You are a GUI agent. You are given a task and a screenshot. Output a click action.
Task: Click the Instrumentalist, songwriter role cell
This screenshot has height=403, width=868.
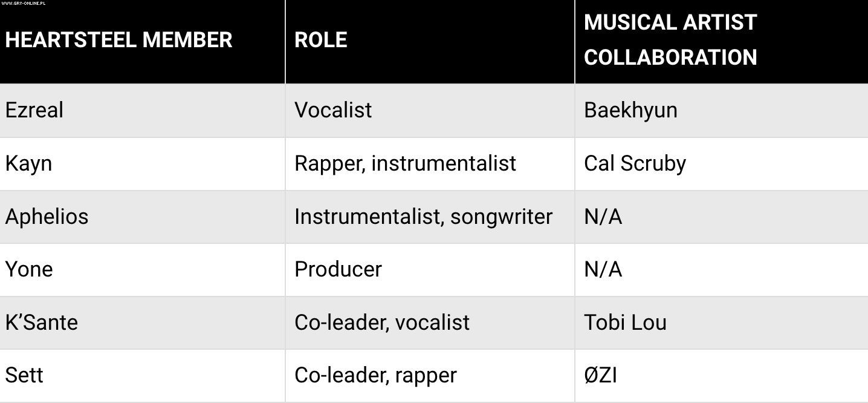click(x=423, y=217)
